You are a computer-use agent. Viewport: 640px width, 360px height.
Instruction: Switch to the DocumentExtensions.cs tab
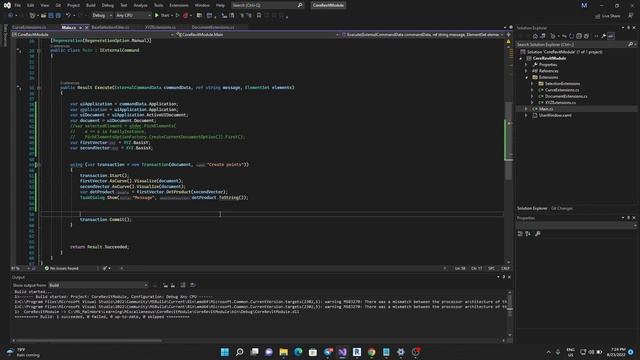click(213, 27)
